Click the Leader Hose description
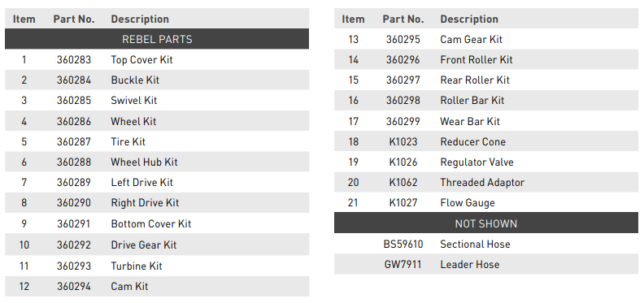 [470, 264]
